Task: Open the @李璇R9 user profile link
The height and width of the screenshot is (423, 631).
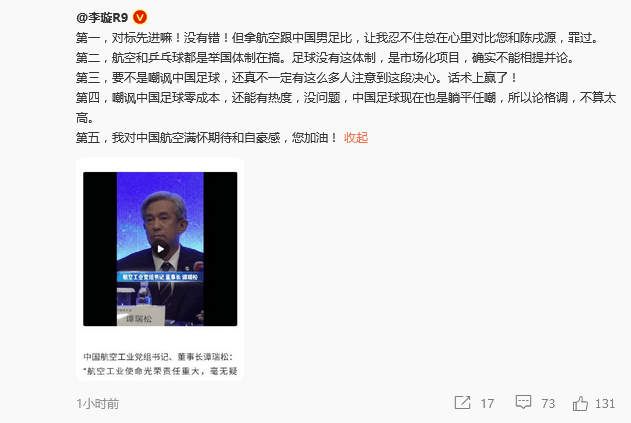Action: [x=102, y=18]
